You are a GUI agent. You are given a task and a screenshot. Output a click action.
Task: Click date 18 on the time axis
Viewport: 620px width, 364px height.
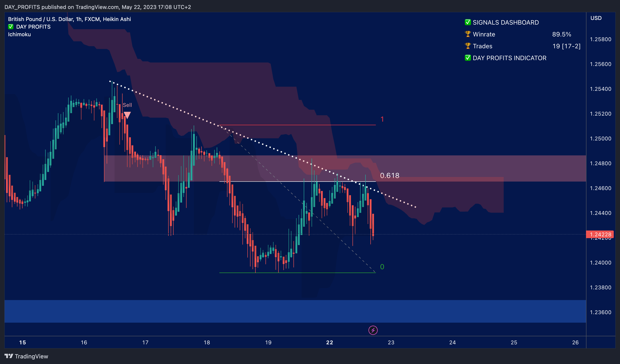(x=207, y=342)
